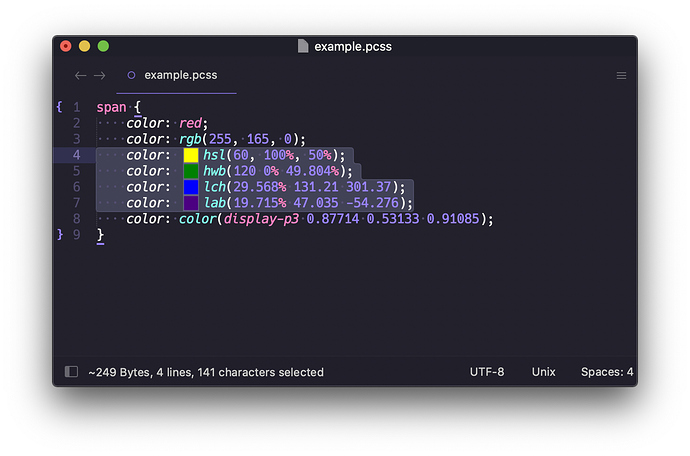Screen dimensions: 690x456
Task: Click the closing brace on line 9
Action: coord(100,235)
